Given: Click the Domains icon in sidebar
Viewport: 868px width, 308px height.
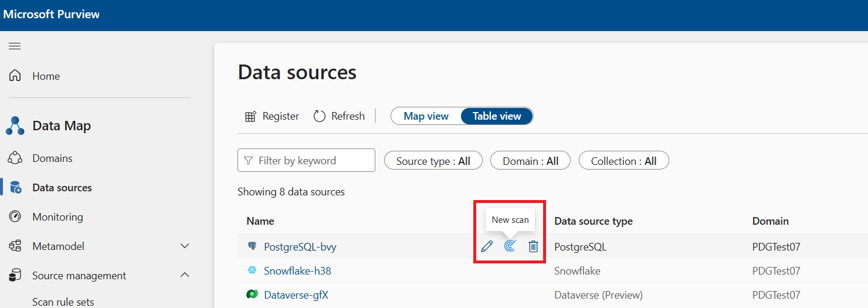Looking at the screenshot, I should click(15, 158).
